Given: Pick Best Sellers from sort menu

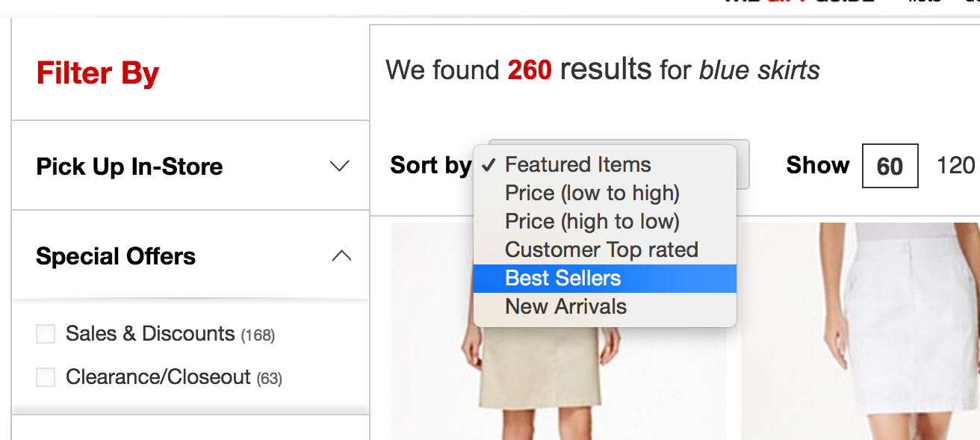Looking at the screenshot, I should [563, 278].
